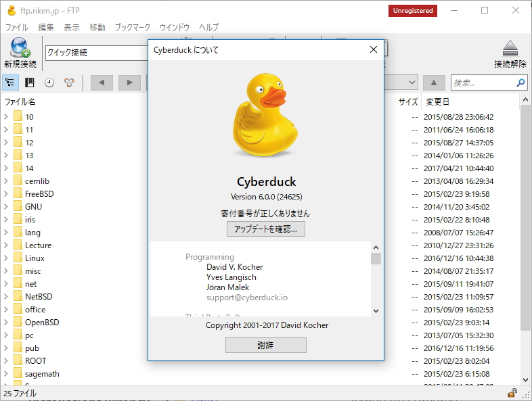The height and width of the screenshot is (401, 532).
Task: Expand the lang folder
Action: click(6, 232)
